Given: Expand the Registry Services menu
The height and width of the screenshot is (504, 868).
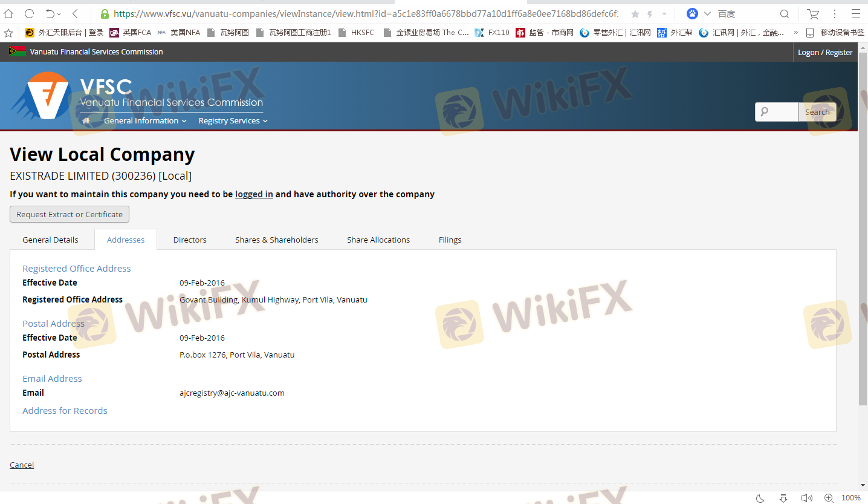Looking at the screenshot, I should click(x=233, y=120).
